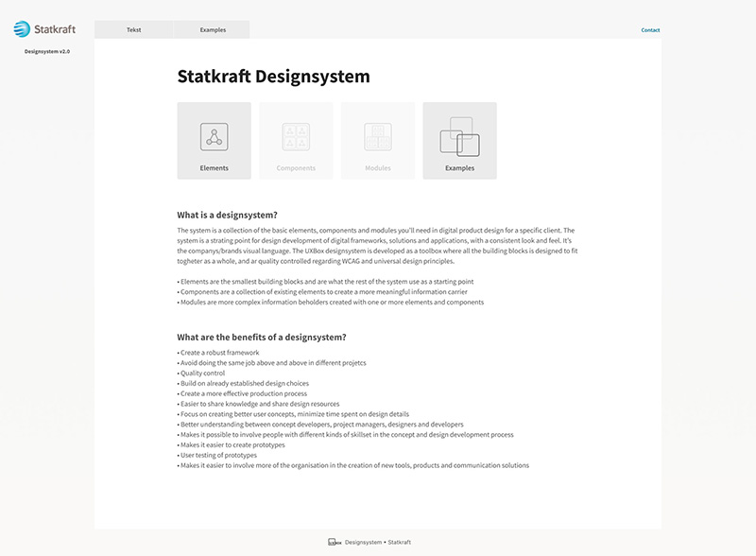Select the Designsystem v2.0 label
The image size is (756, 556).
[47, 51]
